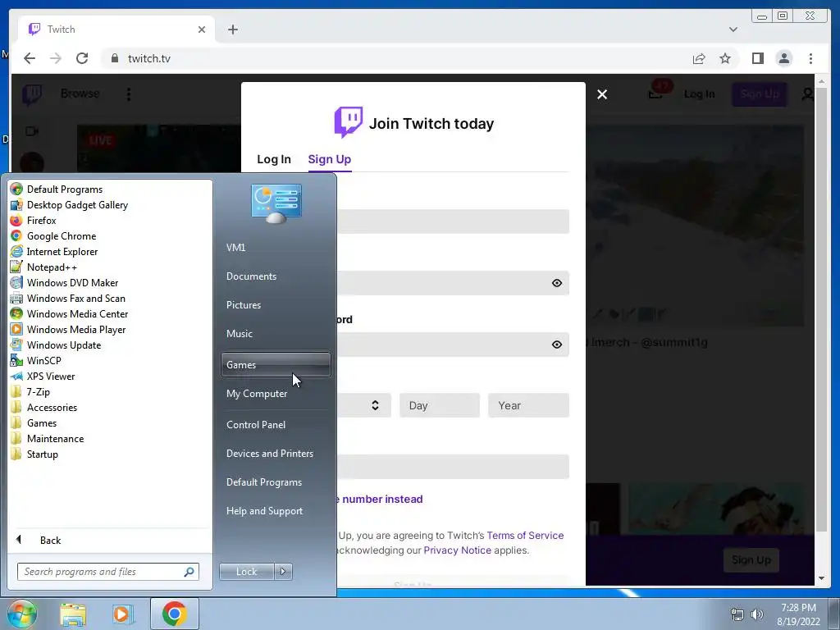
Task: Click the volume speaker tray icon
Action: point(757,614)
